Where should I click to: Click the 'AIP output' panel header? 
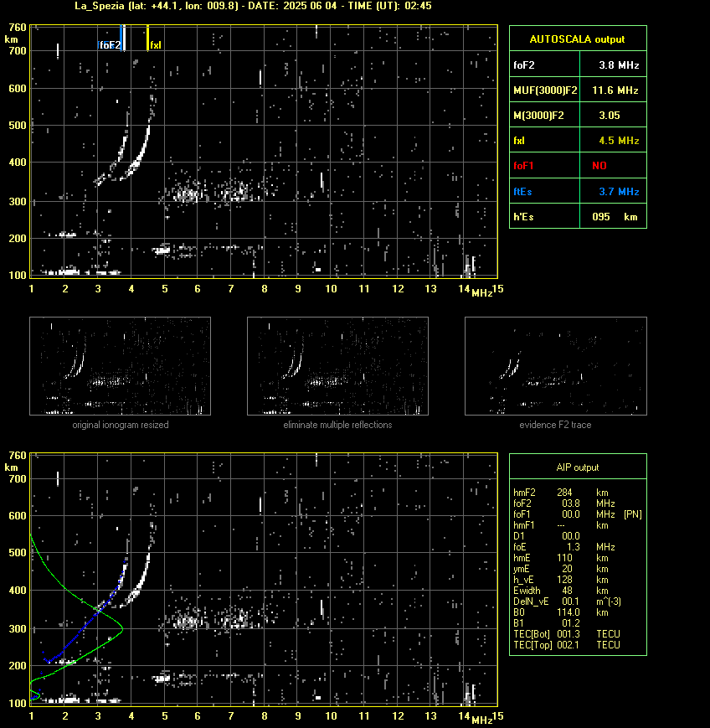[578, 467]
